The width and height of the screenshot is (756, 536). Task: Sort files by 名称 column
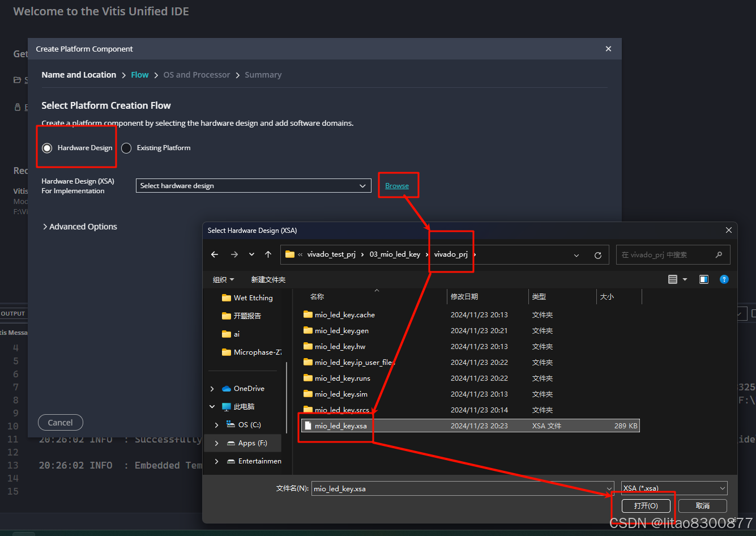pos(317,296)
